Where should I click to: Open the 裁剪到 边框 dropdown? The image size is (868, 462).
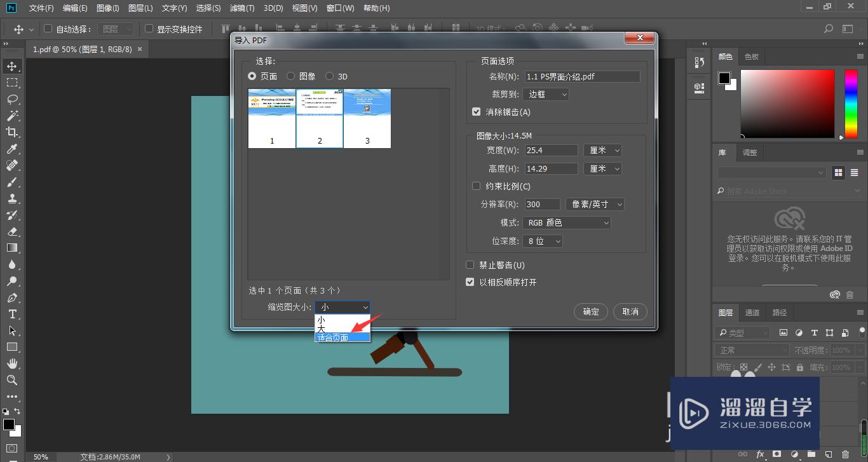point(546,94)
